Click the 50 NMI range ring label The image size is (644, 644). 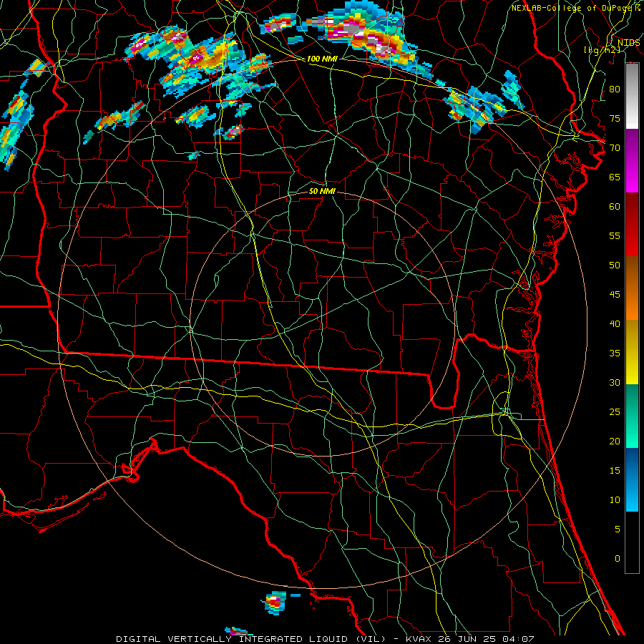(x=322, y=191)
